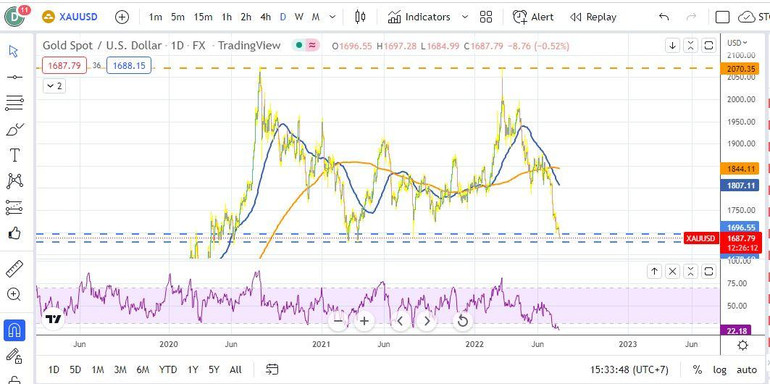Select the W weekly timeframe

pos(299,17)
